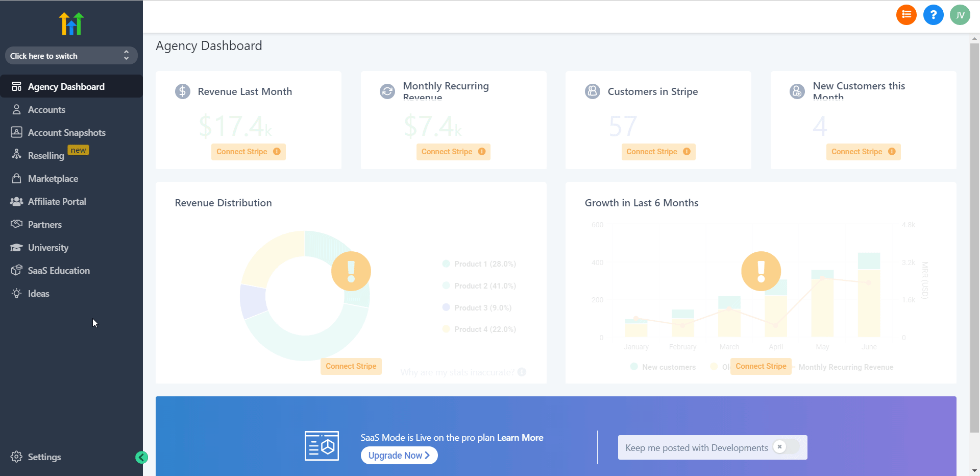
Task: Click the orange list icon in header
Action: (x=906, y=15)
